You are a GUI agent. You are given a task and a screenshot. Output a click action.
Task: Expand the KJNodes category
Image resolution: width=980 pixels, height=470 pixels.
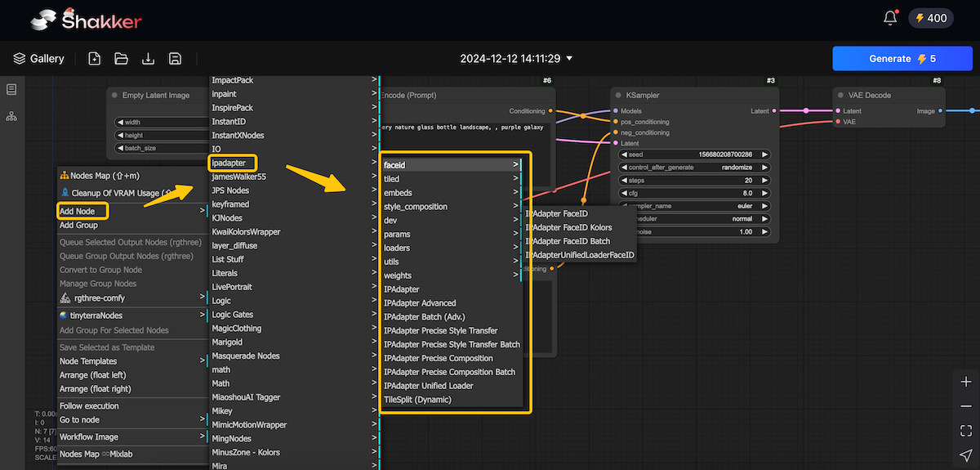(294, 218)
